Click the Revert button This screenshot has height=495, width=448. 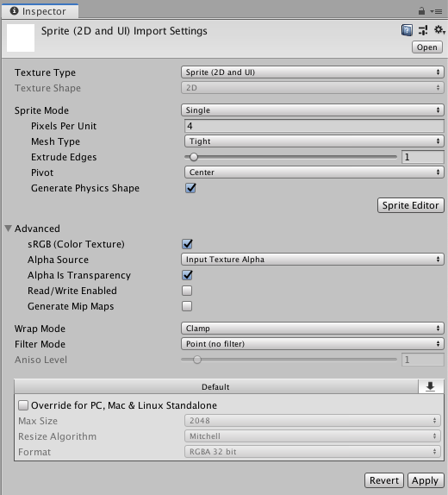click(x=384, y=480)
